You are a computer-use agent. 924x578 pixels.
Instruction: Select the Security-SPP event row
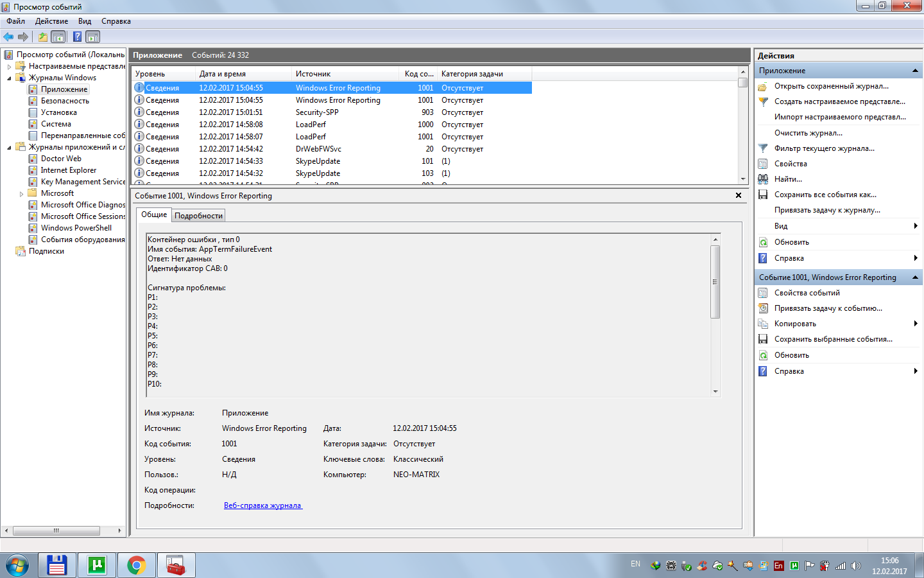[x=332, y=112]
